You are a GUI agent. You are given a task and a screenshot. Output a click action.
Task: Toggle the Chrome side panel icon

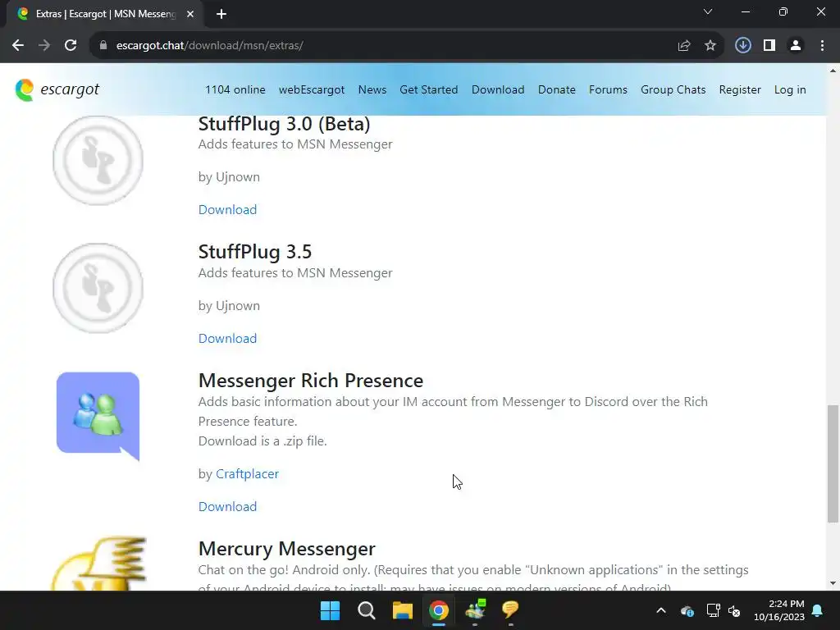point(769,46)
